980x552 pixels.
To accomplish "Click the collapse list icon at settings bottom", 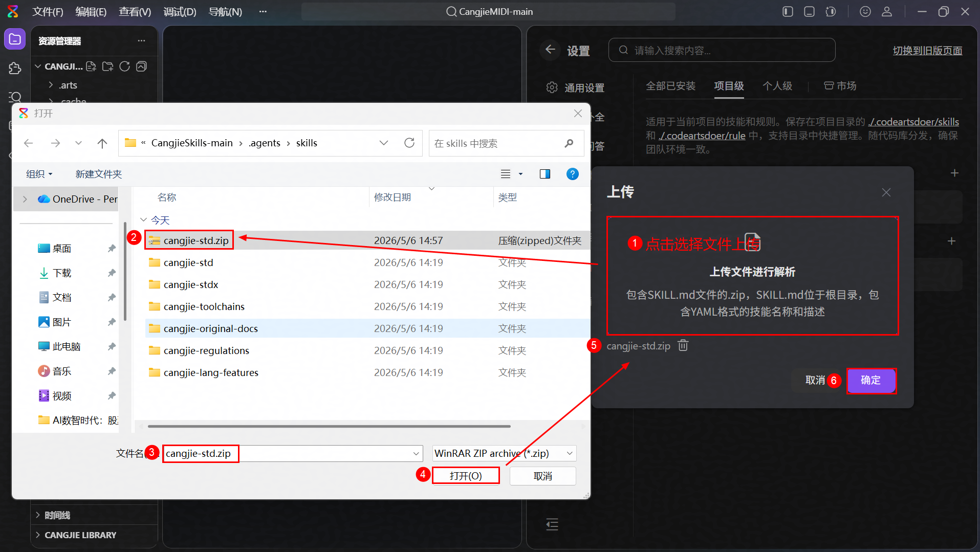I will point(552,524).
